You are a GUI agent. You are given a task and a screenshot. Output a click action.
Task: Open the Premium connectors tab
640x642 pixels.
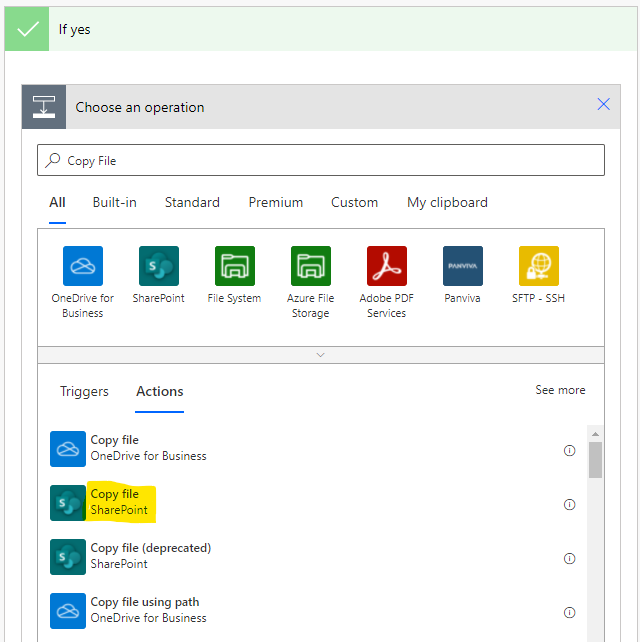pyautogui.click(x=276, y=203)
